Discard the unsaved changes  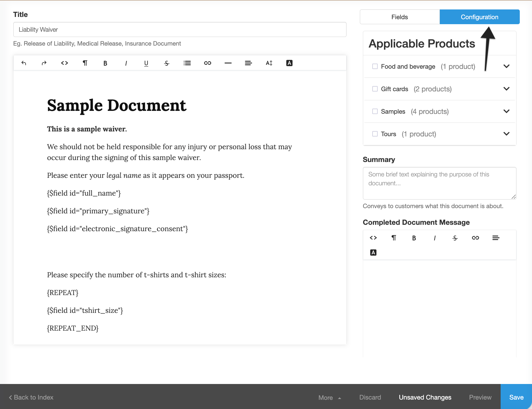(370, 397)
